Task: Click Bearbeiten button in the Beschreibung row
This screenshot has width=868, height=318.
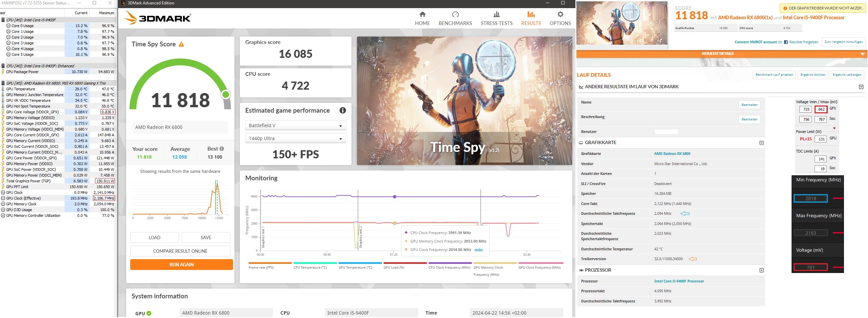Action: coord(749,119)
